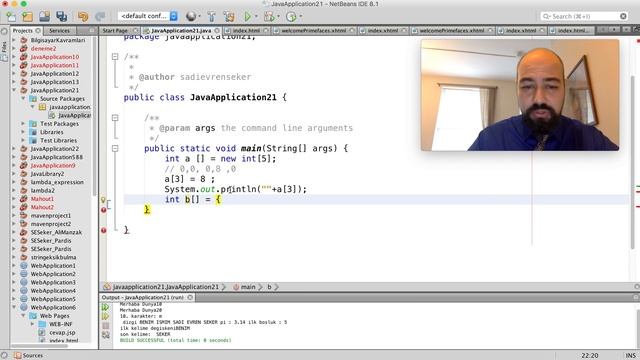This screenshot has height=360, width=640.
Task: Expand the WEB-INF folder node
Action: point(32,324)
